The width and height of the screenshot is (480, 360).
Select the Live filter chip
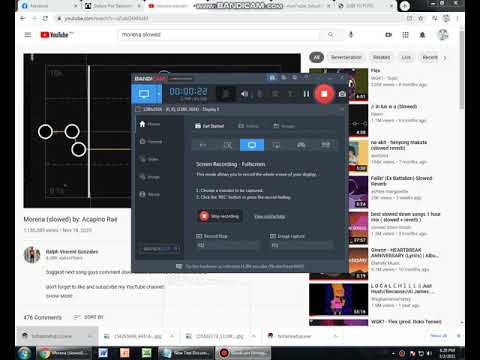[406, 57]
